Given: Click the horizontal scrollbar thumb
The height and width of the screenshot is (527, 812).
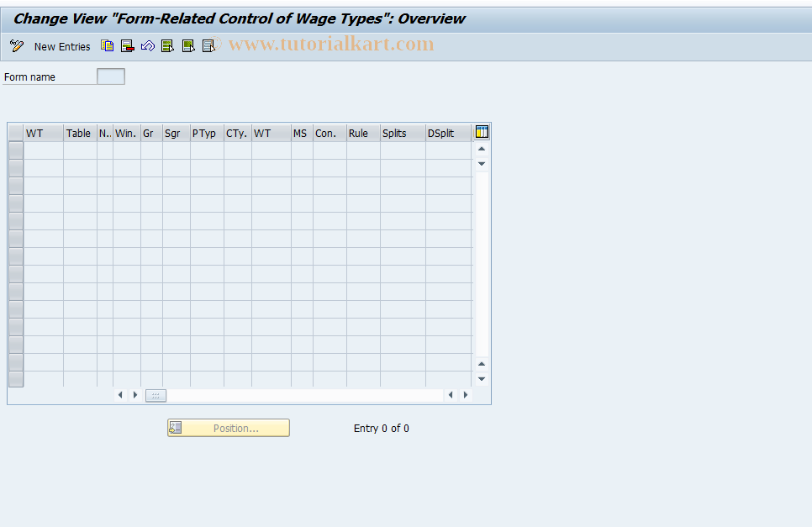Looking at the screenshot, I should click(156, 396).
